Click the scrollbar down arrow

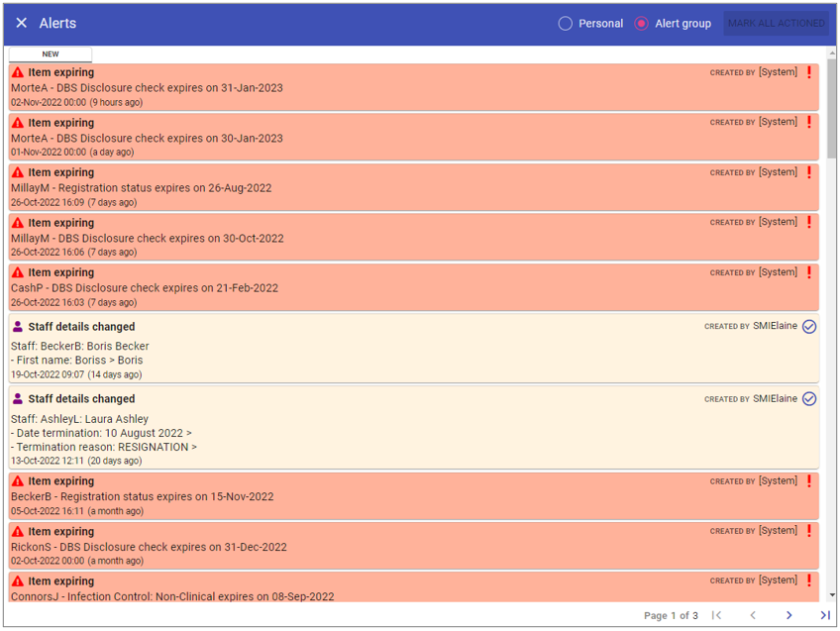click(x=831, y=594)
